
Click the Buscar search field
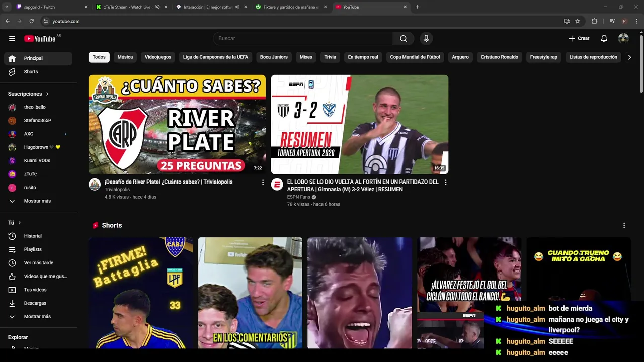tap(303, 39)
